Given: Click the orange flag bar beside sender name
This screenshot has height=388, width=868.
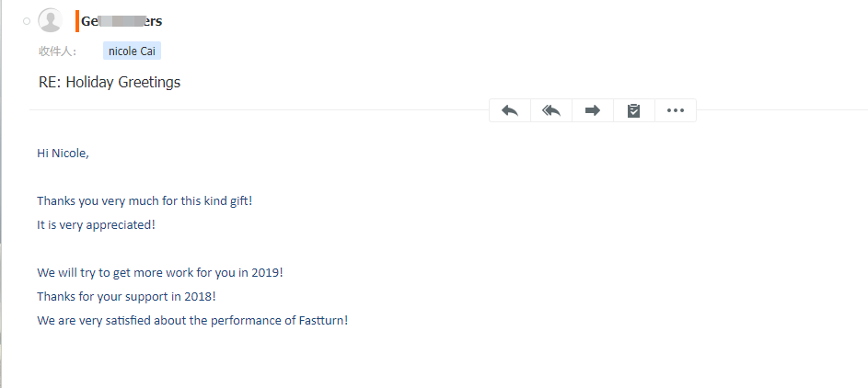Looking at the screenshot, I should pos(77,20).
